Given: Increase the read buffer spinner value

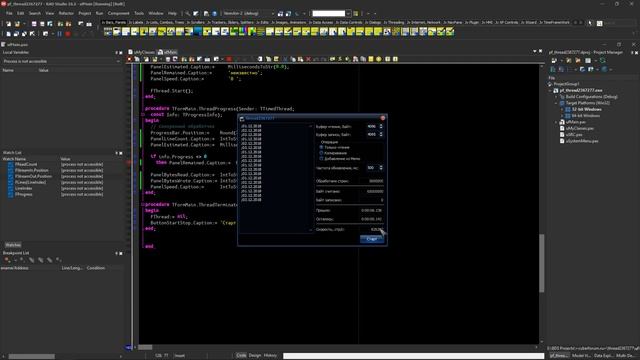Looking at the screenshot, I should 381,125.
